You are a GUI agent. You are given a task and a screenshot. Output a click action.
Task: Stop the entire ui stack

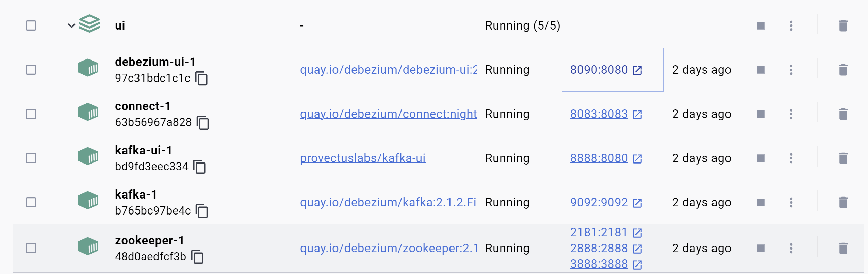point(760,26)
